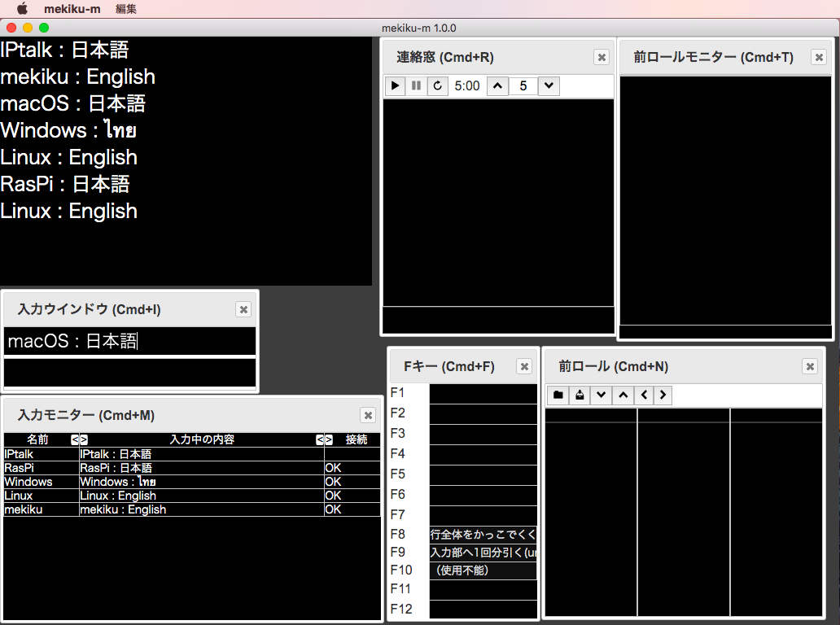Click the up chevron icon in 前ロール toolbar
This screenshot has width=840, height=625.
point(622,395)
